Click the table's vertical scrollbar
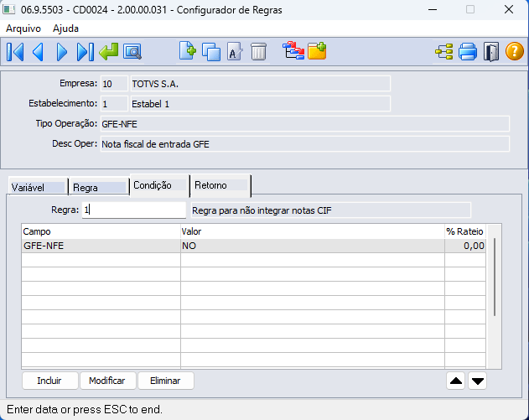 point(495,277)
